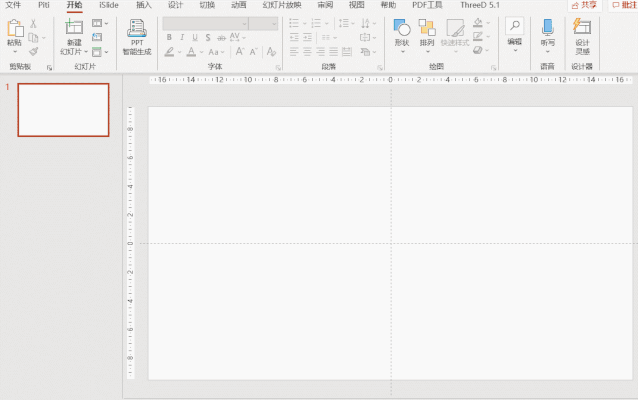This screenshot has width=638, height=400.
Task: Open the 动画 (Animations) tab
Action: [x=238, y=5]
